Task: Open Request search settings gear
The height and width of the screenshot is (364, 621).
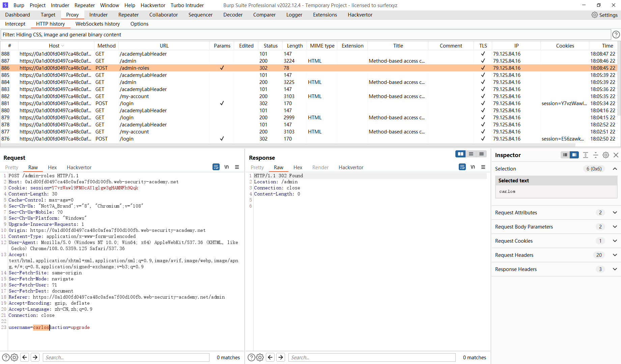Action: [14, 357]
